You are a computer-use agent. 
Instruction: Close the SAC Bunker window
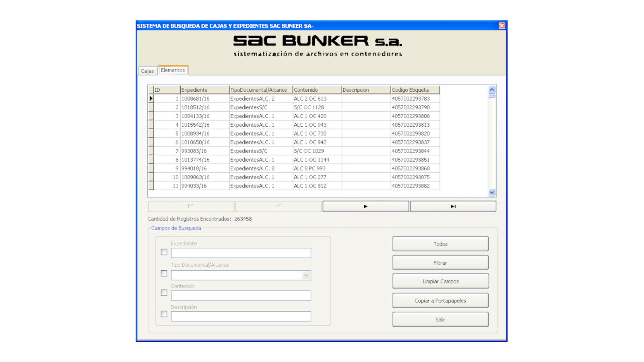[x=502, y=26]
